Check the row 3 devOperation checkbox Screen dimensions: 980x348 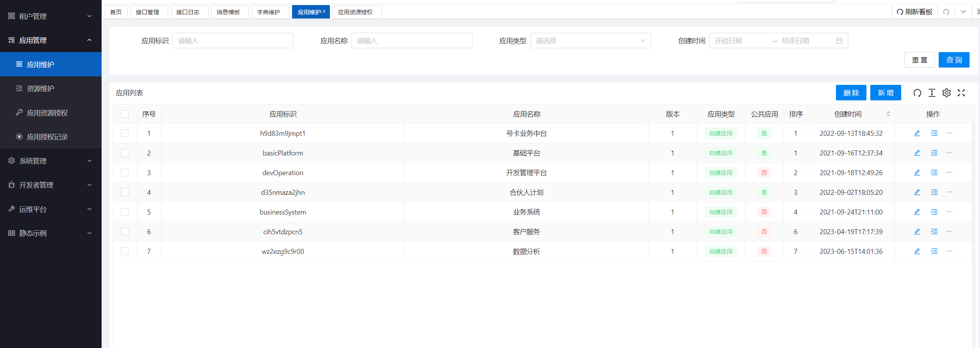coord(125,172)
